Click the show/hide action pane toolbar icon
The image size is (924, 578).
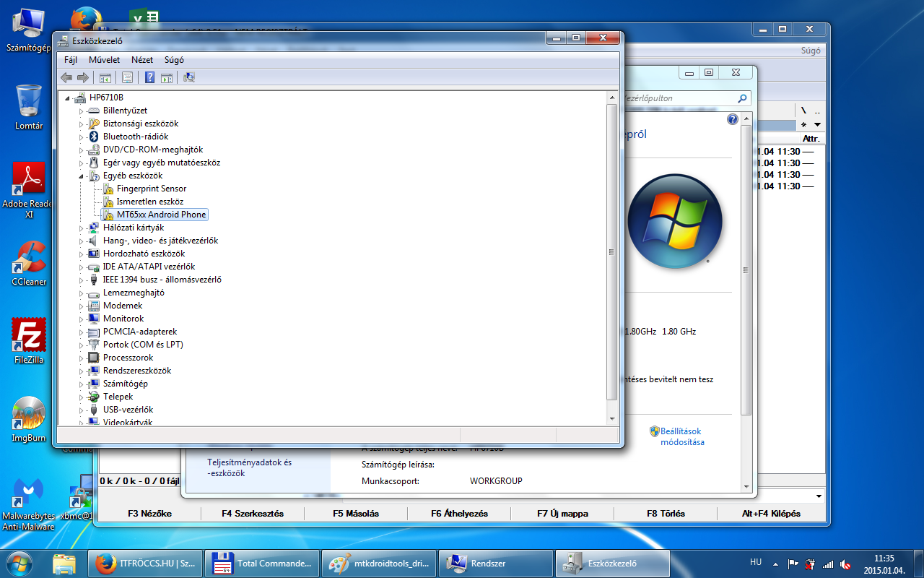(167, 77)
